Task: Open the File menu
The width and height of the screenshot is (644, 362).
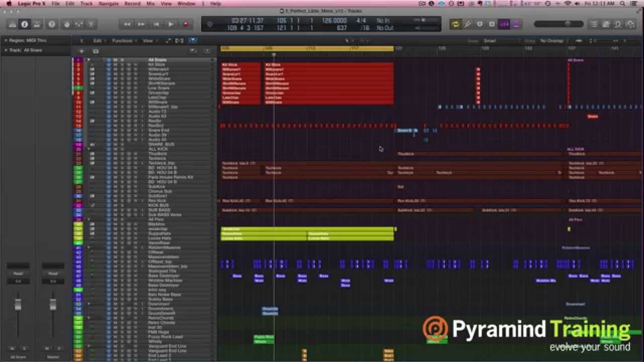Action: [x=55, y=4]
